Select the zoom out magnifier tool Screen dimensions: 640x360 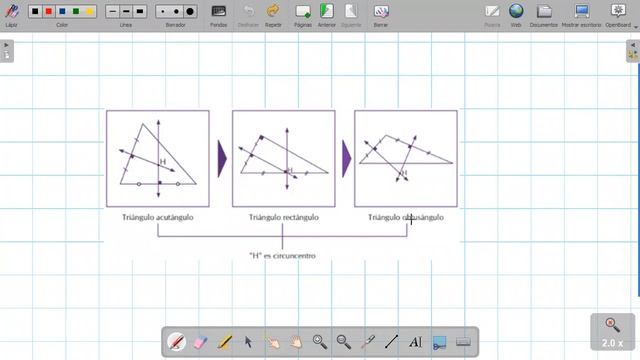344,342
